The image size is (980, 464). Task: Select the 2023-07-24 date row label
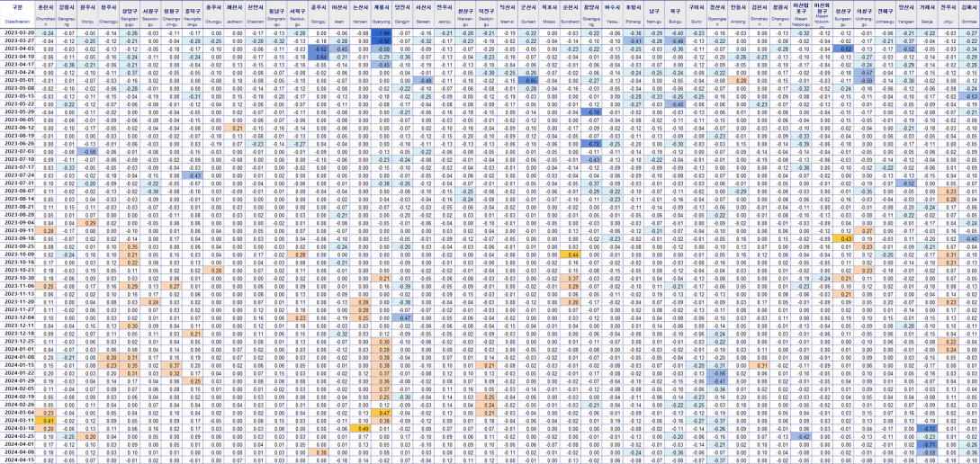(x=17, y=174)
